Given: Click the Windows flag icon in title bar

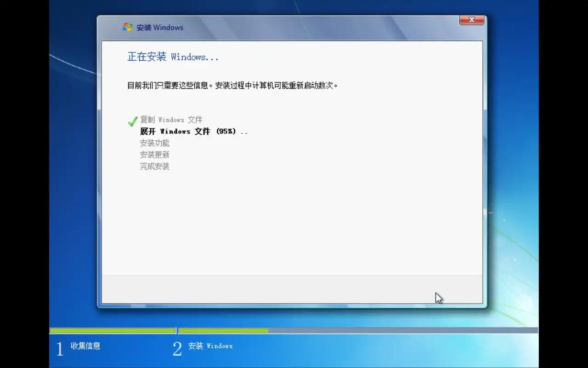Looking at the screenshot, I should click(127, 28).
